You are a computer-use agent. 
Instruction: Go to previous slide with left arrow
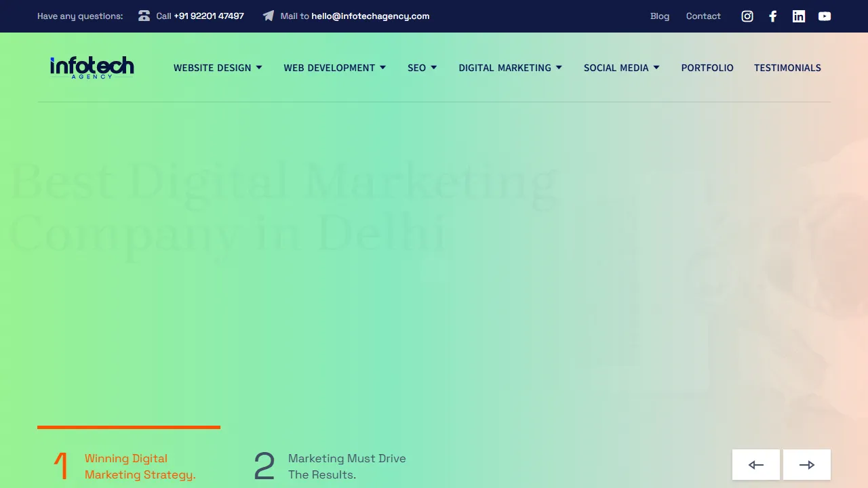[x=756, y=465]
